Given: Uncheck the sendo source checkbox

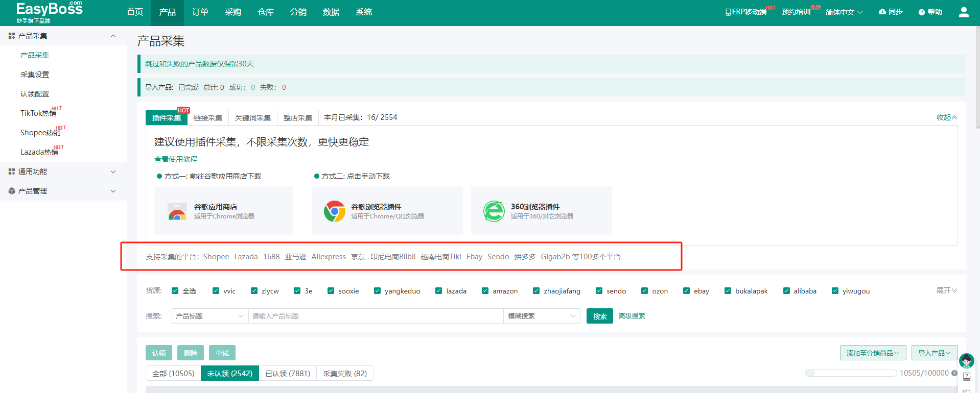Looking at the screenshot, I should pyautogui.click(x=599, y=291).
